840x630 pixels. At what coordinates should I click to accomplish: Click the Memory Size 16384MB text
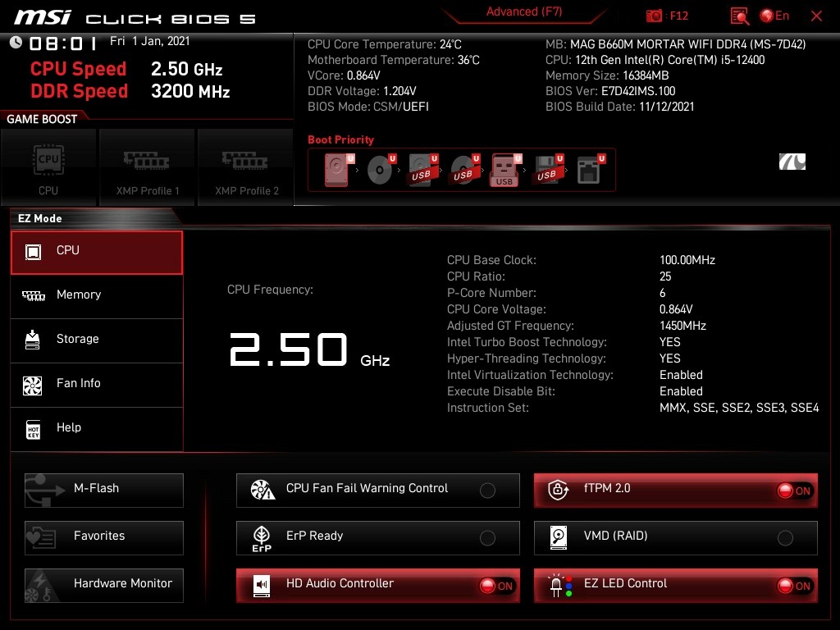[607, 75]
